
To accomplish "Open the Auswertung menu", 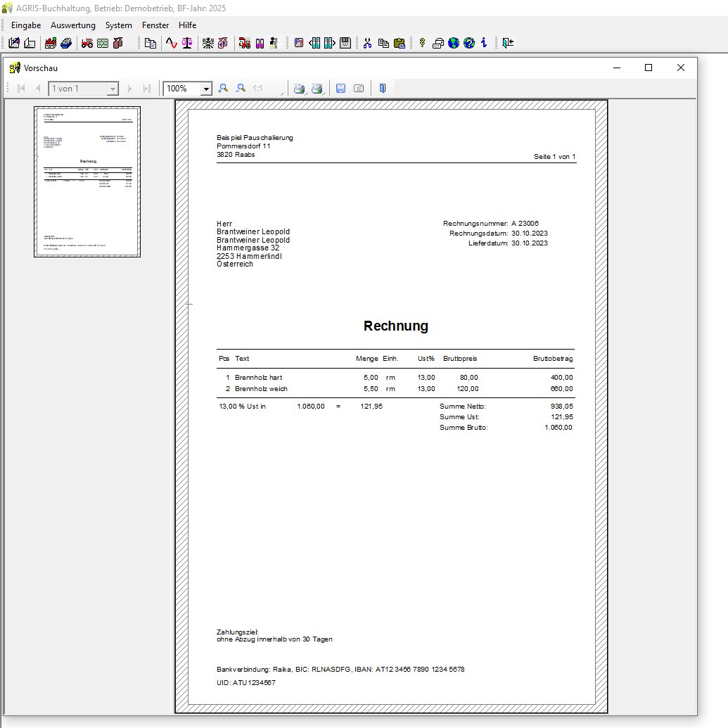I will click(x=73, y=25).
